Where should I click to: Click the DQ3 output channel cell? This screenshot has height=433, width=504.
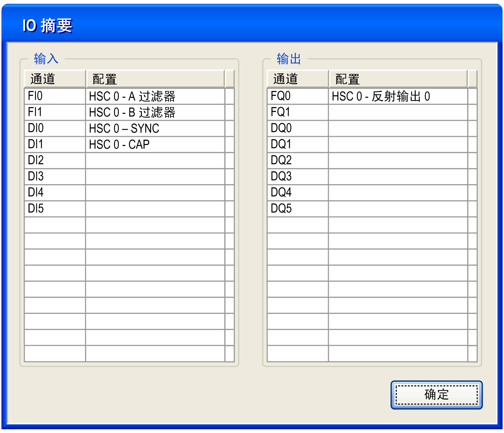click(x=298, y=176)
